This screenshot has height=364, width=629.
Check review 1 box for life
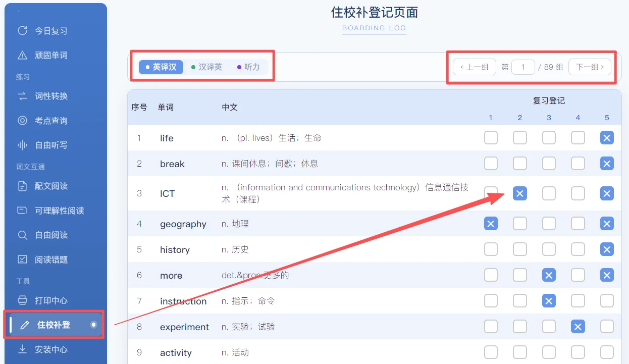(491, 137)
